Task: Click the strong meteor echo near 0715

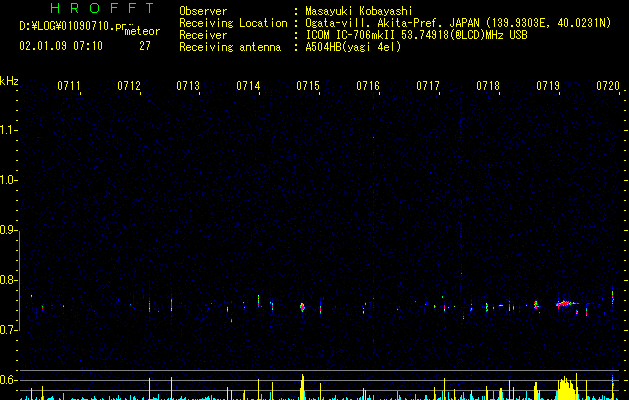Action: tap(302, 307)
